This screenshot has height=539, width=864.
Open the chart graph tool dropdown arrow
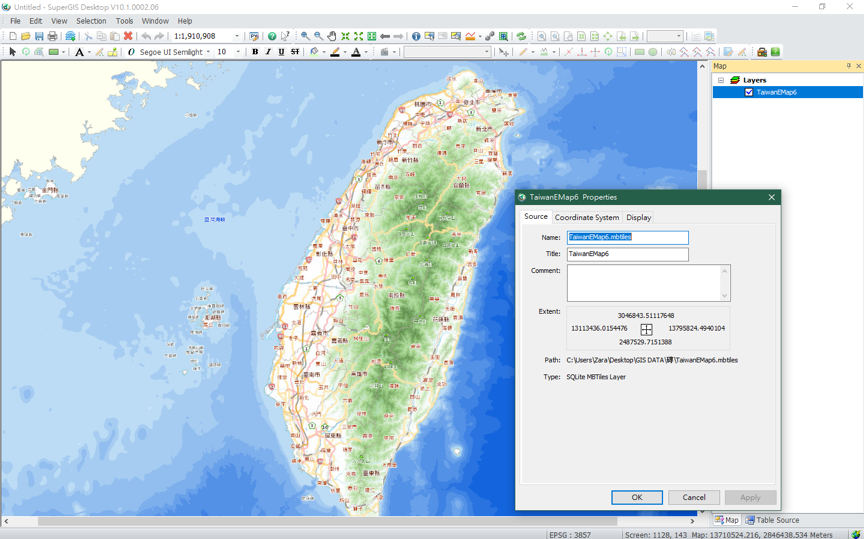[480, 37]
